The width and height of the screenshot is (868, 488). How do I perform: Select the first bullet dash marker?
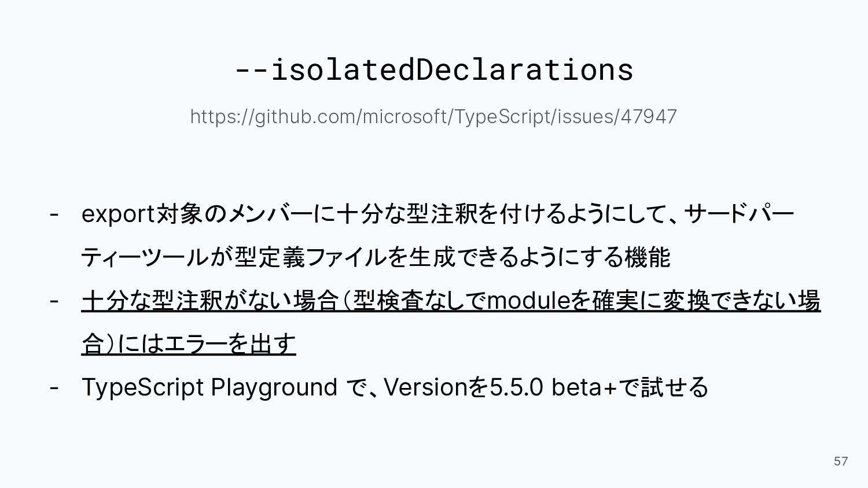point(54,213)
